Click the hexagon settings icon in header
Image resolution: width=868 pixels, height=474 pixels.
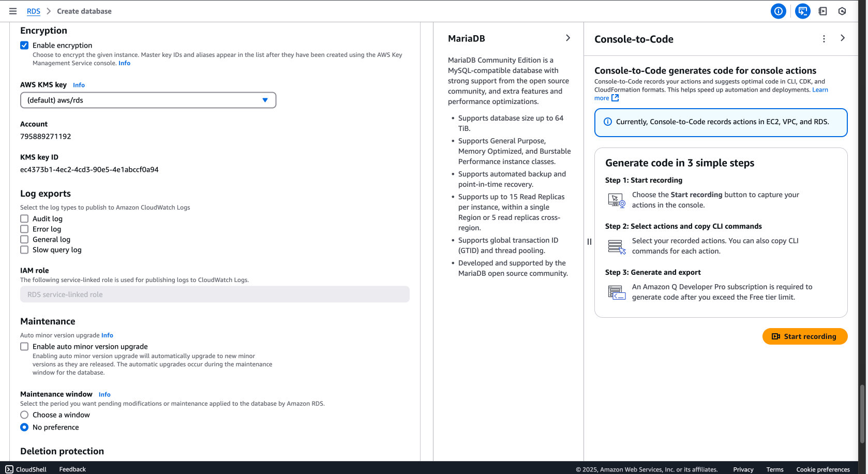[842, 11]
